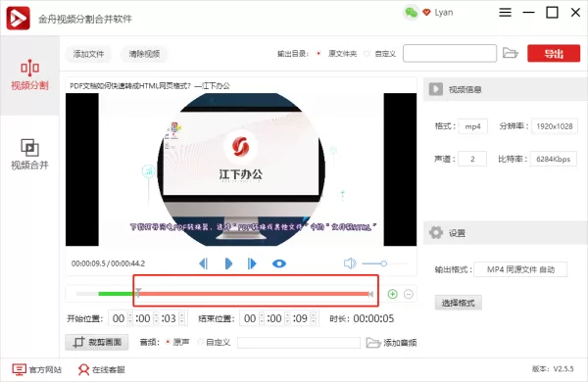Image resolution: width=588 pixels, height=382 pixels.
Task: Open the hamburger menu in title bar
Action: [x=505, y=13]
